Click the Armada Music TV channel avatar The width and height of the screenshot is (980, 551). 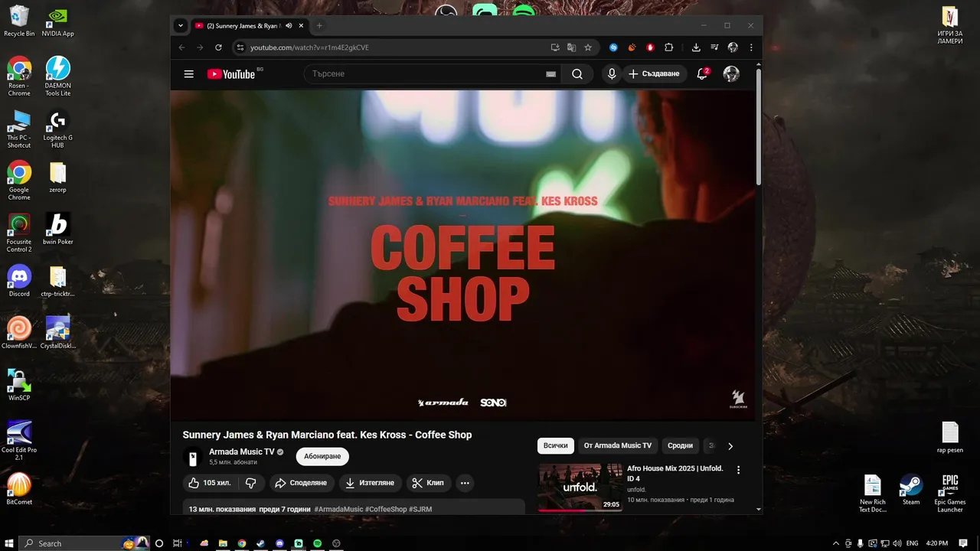[x=193, y=458]
